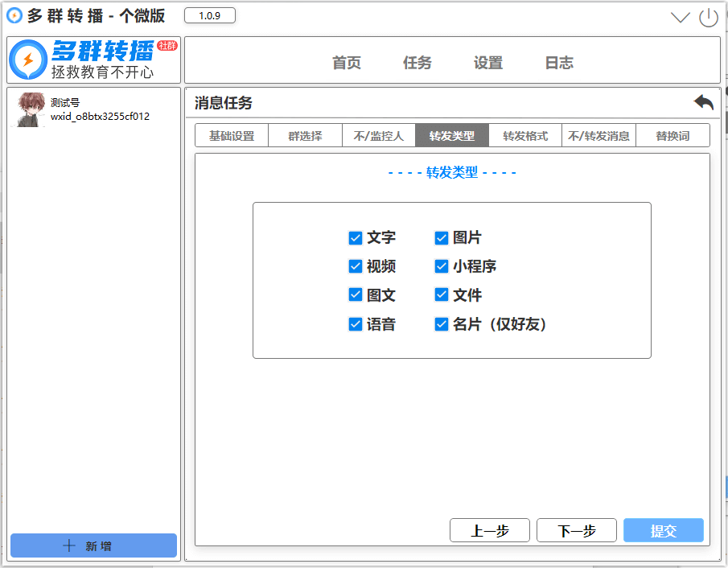Switch to the 不/监控人 tab

click(x=378, y=136)
